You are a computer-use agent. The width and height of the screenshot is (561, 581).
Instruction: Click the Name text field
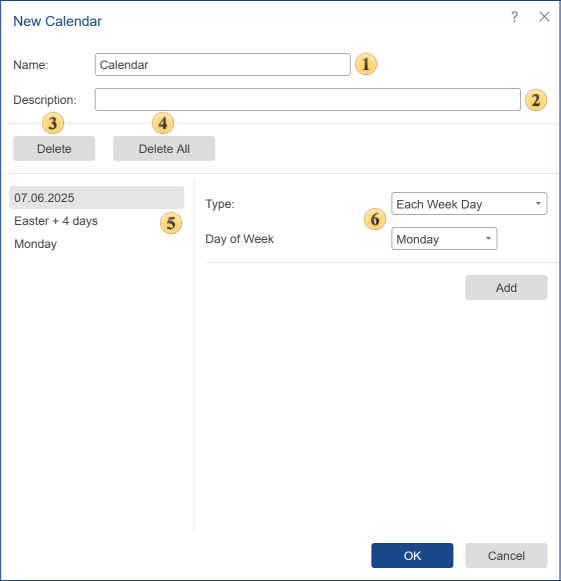pos(223,64)
